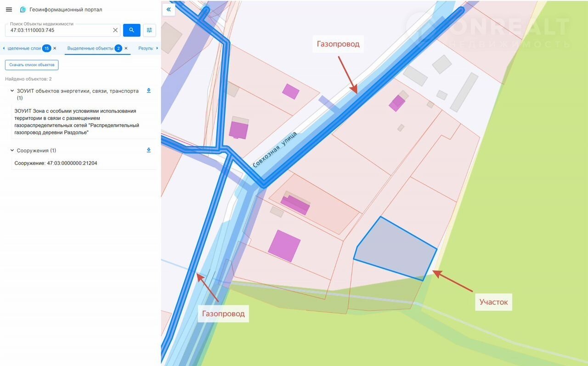Select the highlighted blue land parcel on map
The image size is (588, 366).
coord(395,249)
